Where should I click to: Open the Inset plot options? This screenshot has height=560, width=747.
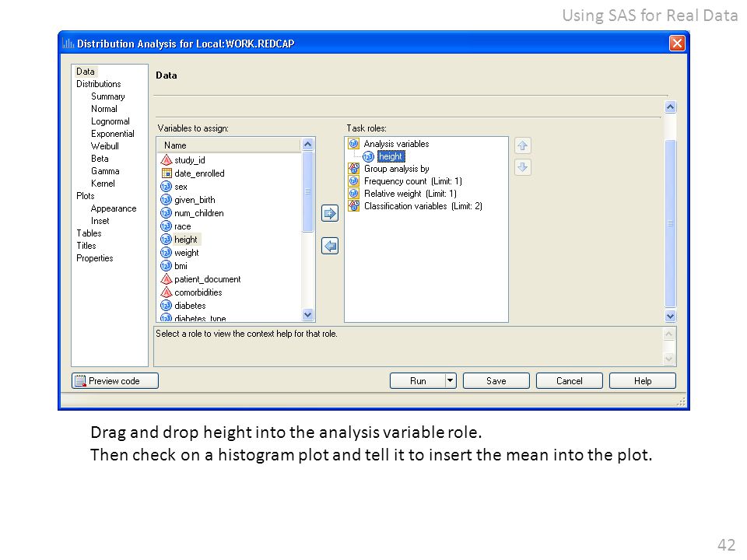[100, 220]
